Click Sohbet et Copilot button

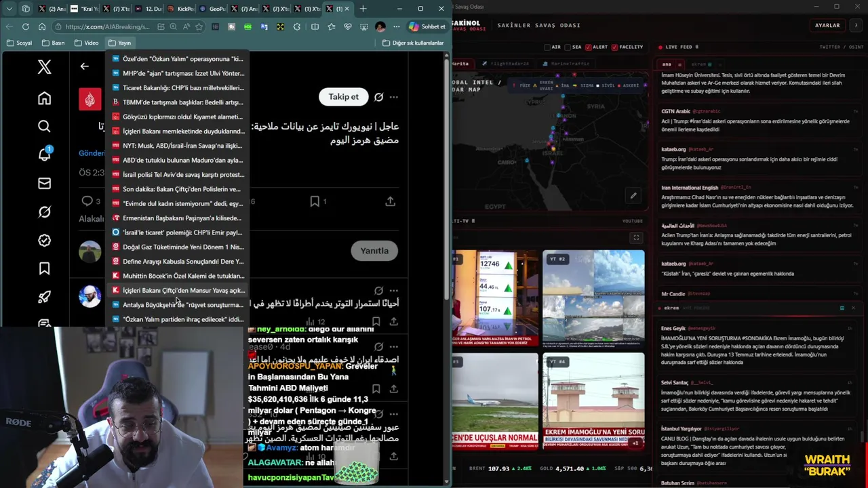click(x=427, y=26)
